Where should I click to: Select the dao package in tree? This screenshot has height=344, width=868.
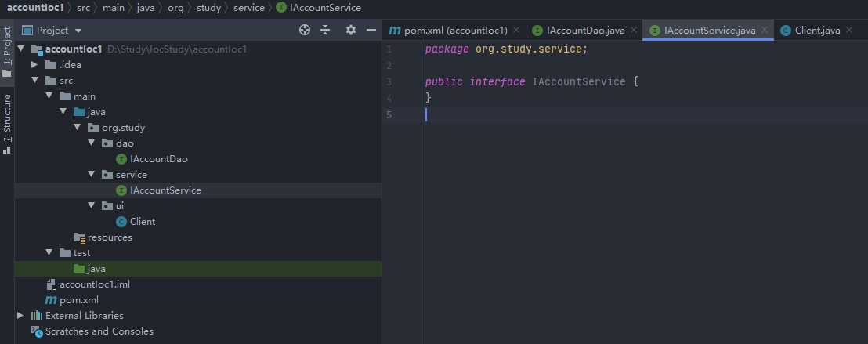click(125, 143)
